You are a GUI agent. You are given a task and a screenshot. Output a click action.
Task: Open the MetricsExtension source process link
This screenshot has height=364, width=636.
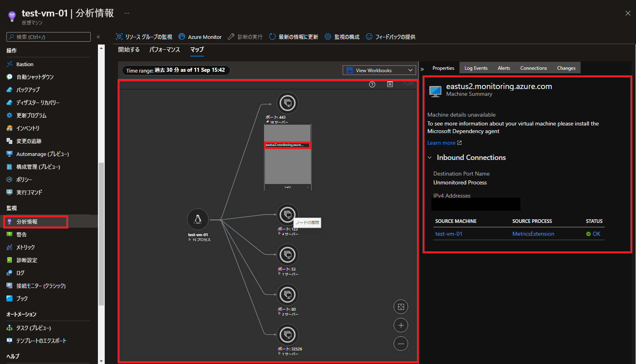click(x=533, y=234)
